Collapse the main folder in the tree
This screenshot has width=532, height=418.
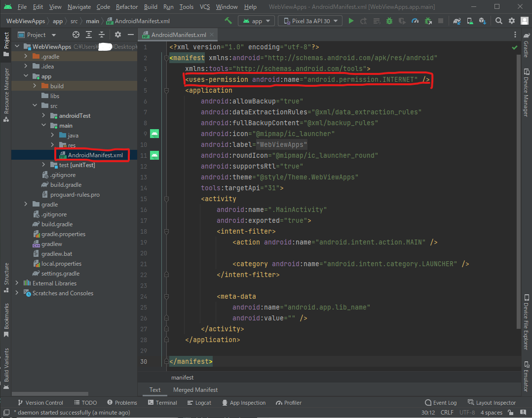click(42, 125)
